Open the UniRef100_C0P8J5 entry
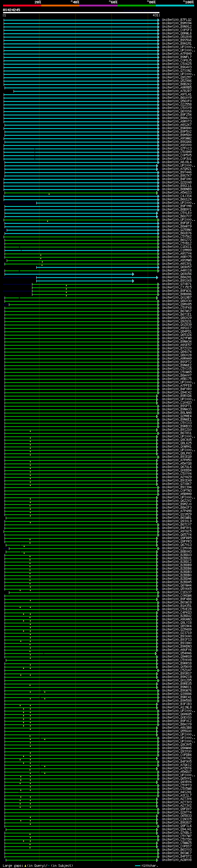 177,61
